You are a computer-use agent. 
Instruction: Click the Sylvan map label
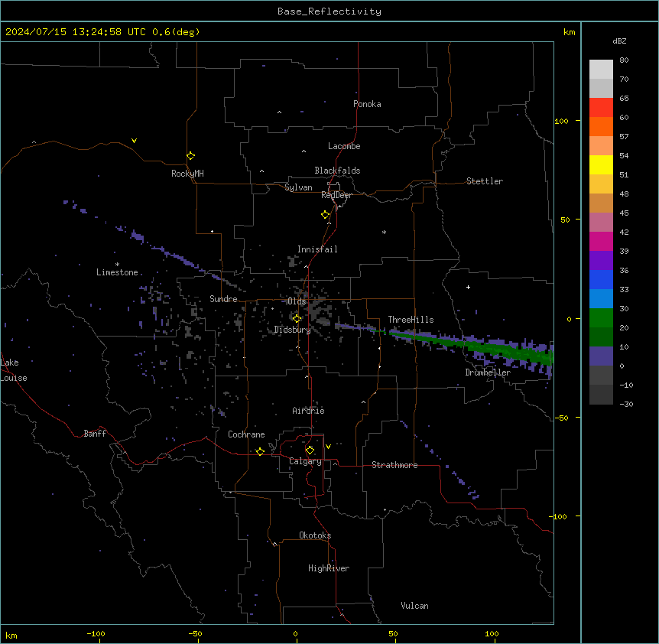[298, 187]
